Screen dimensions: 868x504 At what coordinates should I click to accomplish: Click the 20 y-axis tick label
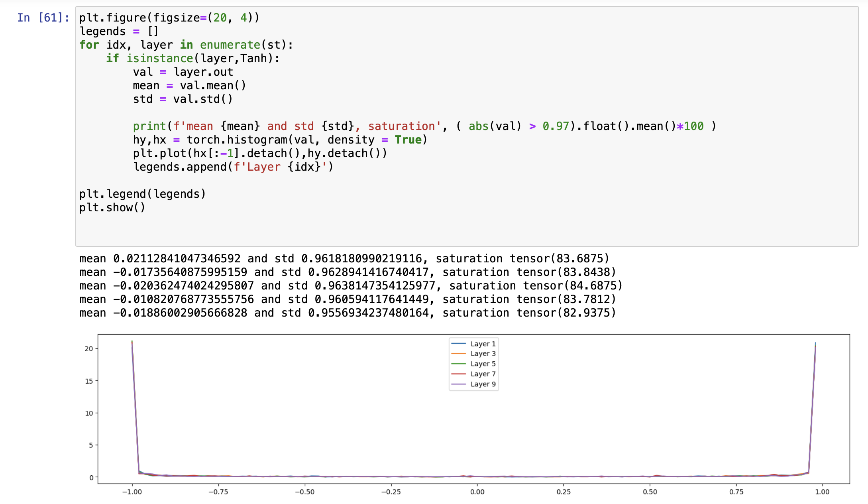[x=88, y=348]
